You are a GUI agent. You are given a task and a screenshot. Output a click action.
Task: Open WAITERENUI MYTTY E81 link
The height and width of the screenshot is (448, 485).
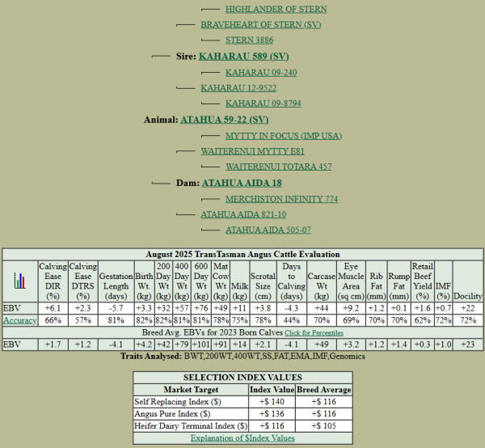(252, 151)
